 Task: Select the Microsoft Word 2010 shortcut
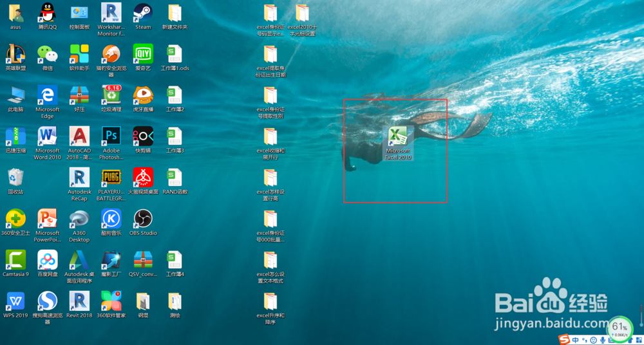[48, 143]
